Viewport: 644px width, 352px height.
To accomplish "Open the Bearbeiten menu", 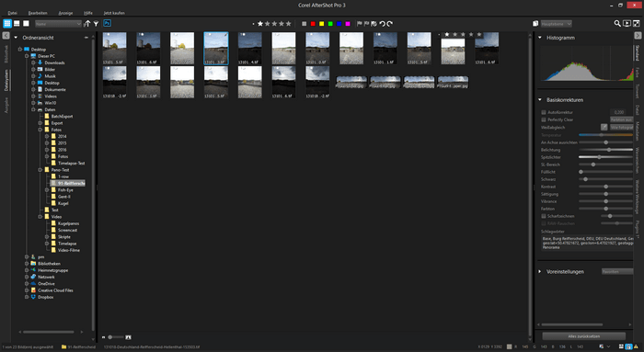I will tap(38, 13).
